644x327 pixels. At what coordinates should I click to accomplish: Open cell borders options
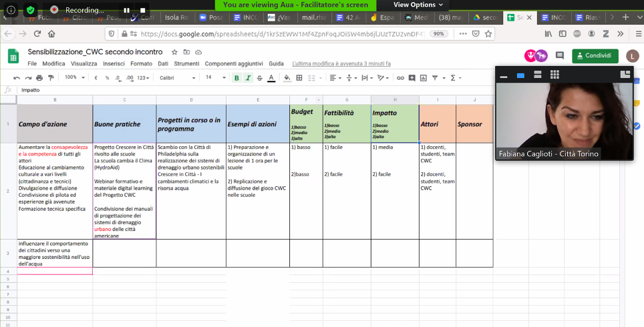299,77
